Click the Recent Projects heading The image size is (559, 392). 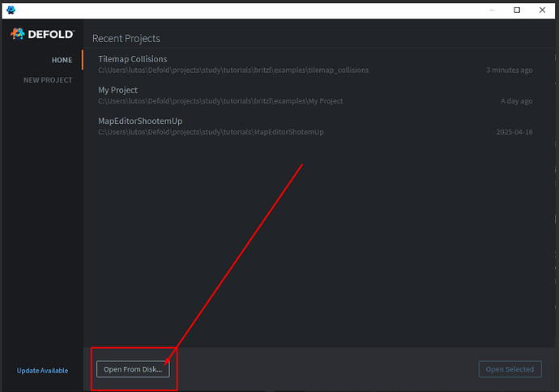pos(126,39)
